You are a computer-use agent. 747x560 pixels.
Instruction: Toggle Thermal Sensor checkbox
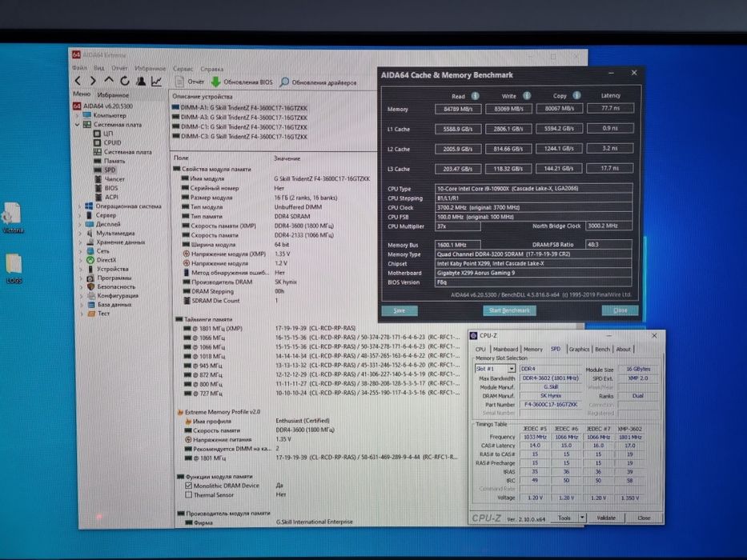(x=189, y=494)
